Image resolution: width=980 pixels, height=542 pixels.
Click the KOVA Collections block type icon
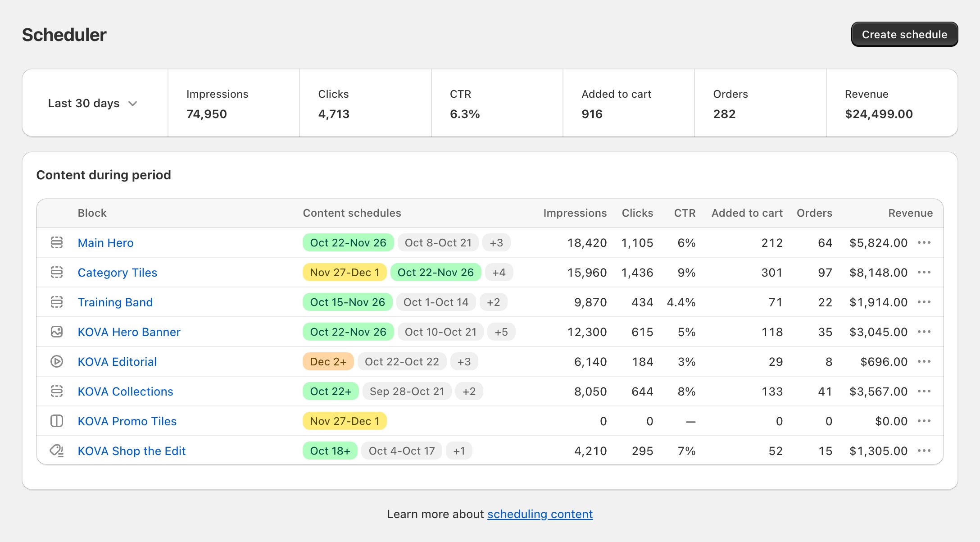click(x=57, y=391)
